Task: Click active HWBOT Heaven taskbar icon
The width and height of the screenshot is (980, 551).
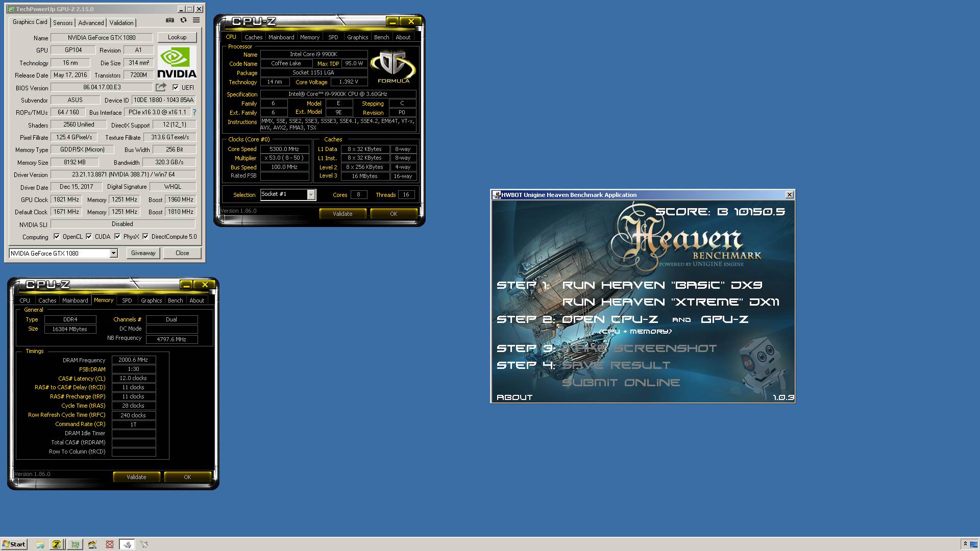Action: [127, 544]
